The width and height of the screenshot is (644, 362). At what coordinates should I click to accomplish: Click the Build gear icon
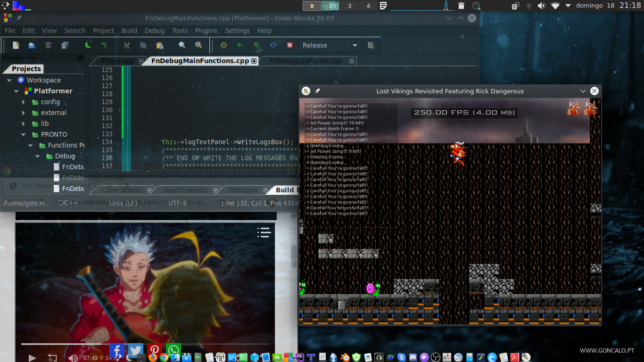pos(224,45)
